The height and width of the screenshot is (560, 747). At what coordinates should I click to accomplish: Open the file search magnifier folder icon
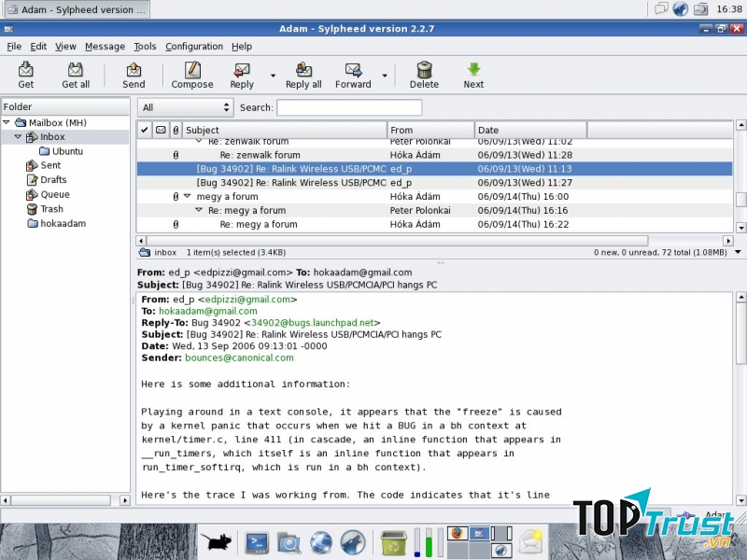289,542
